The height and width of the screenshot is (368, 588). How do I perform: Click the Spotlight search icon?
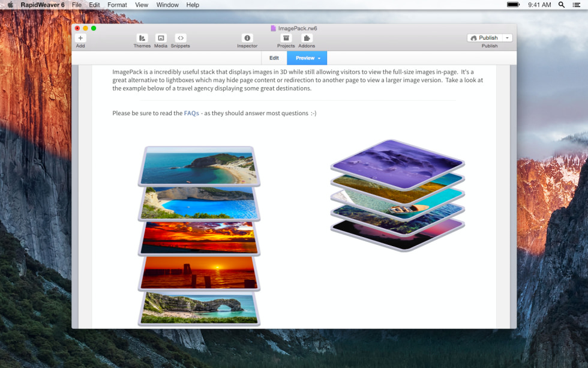click(x=562, y=5)
